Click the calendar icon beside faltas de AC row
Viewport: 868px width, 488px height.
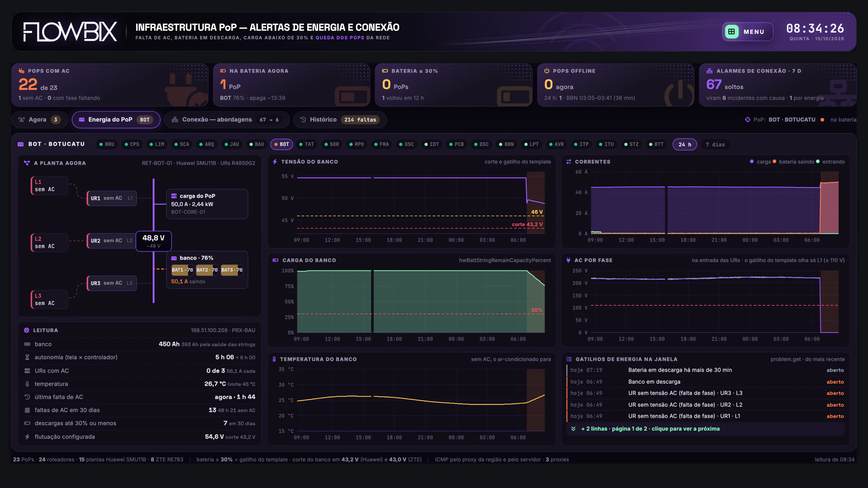[x=27, y=410]
